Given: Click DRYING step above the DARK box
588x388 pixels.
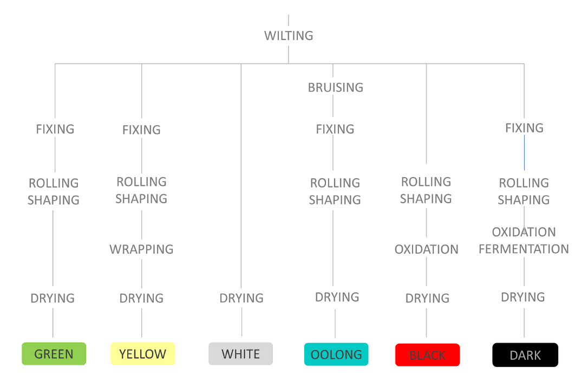Looking at the screenshot, I should pyautogui.click(x=523, y=297).
